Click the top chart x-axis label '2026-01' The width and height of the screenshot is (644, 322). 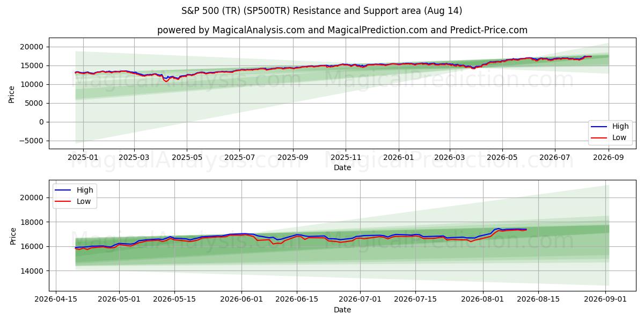click(x=399, y=158)
